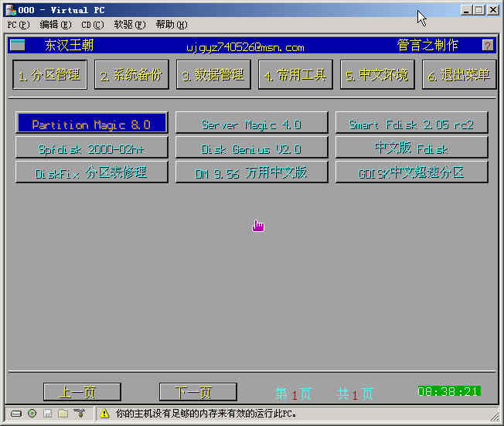This screenshot has height=426, width=504.
Task: Launch 中文版 Fdisk
Action: point(412,147)
